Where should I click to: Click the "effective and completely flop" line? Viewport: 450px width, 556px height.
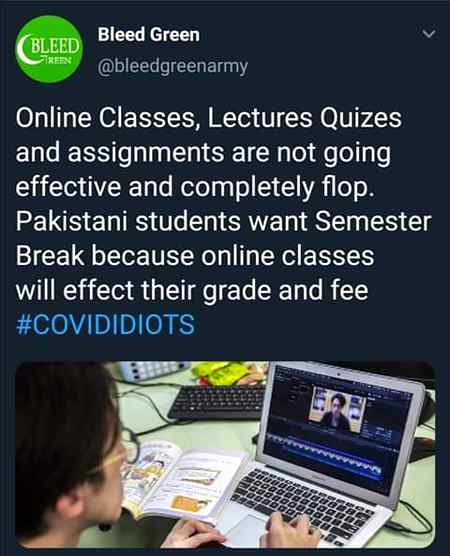[195, 187]
